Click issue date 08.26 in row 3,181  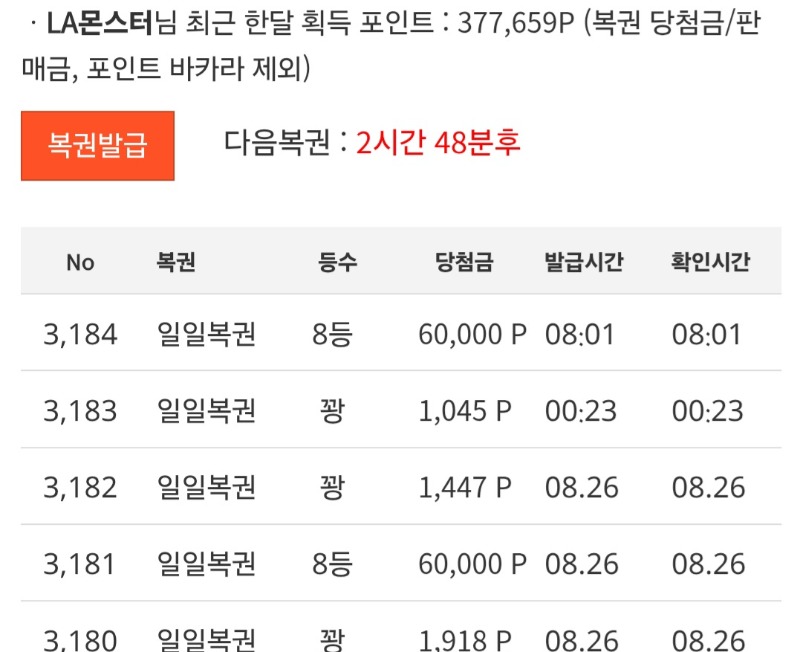tap(582, 564)
